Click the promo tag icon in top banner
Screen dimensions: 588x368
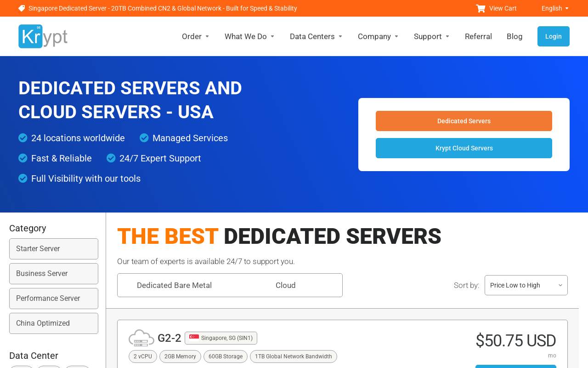click(x=22, y=8)
